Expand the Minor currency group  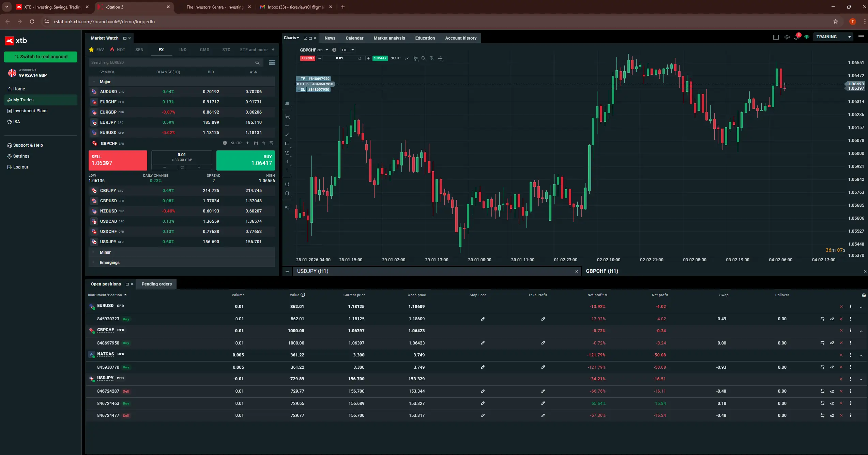pos(105,252)
